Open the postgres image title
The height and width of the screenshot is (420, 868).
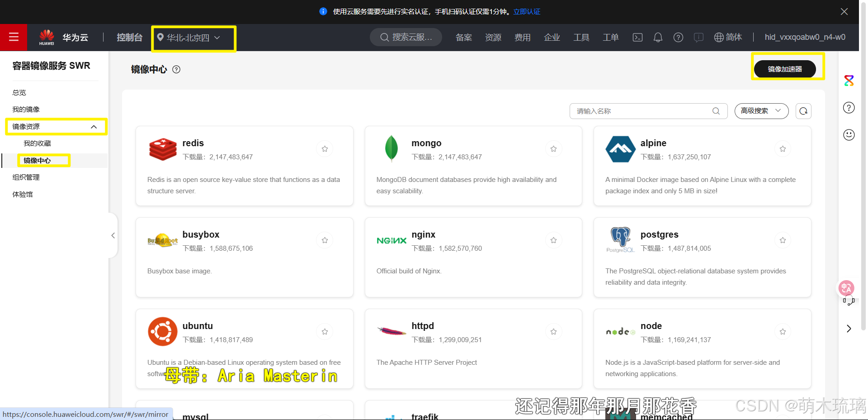(660, 234)
